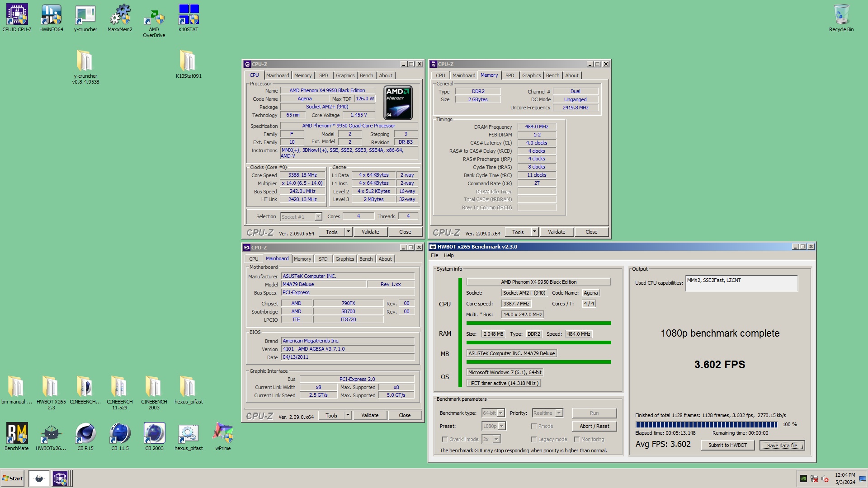
Task: Open AMD OverDrive desktop icon
Action: point(154,21)
